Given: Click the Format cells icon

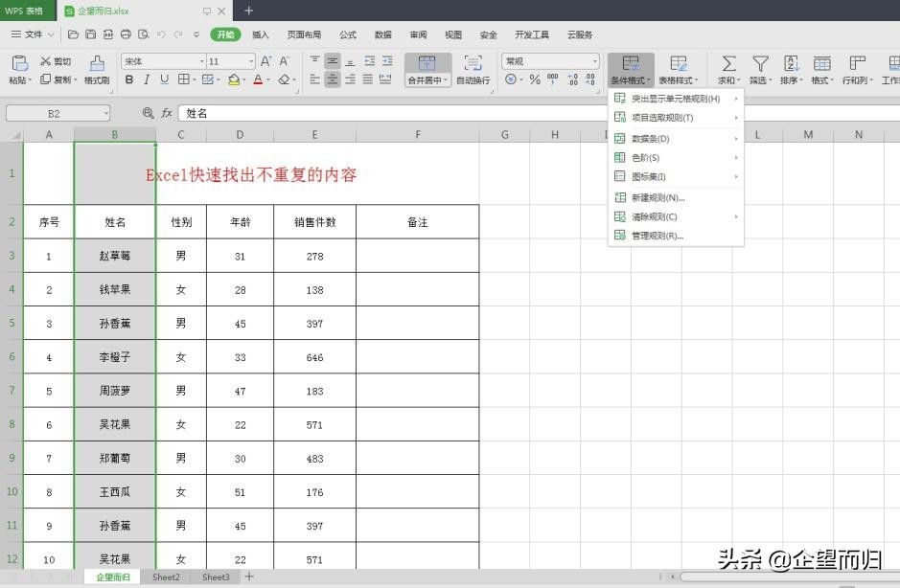Looking at the screenshot, I should (x=822, y=63).
